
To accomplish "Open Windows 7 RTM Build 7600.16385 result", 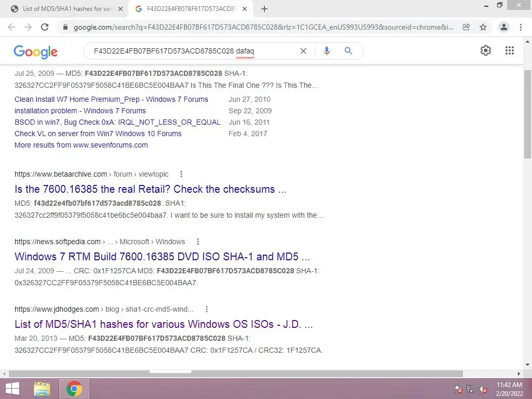I will click(x=162, y=257).
